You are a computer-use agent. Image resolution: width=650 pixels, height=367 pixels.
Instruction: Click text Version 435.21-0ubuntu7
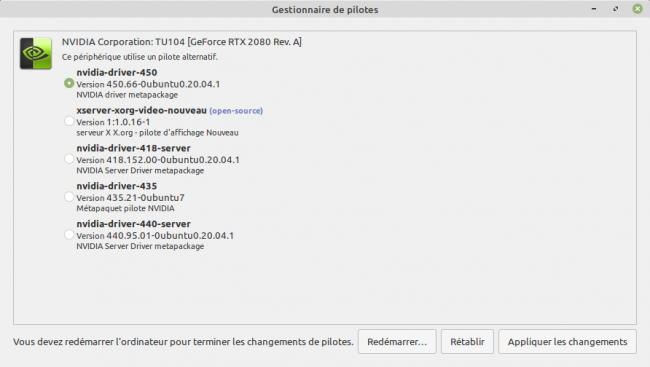pyautogui.click(x=131, y=198)
